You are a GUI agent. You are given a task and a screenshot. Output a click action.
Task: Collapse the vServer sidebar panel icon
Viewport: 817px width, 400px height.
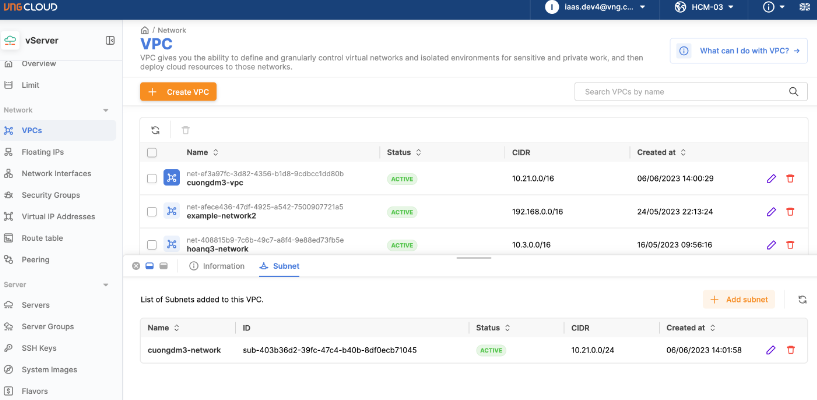coord(110,40)
